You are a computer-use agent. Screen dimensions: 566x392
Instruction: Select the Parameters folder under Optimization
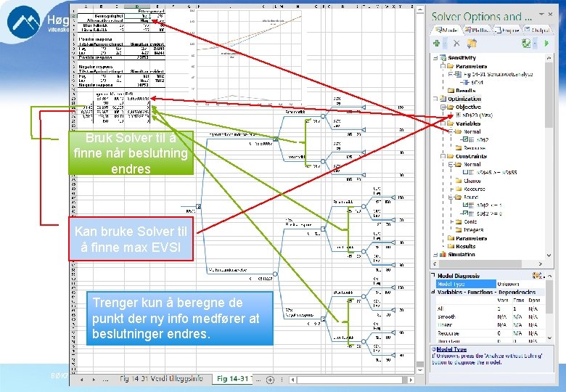coord(467,238)
